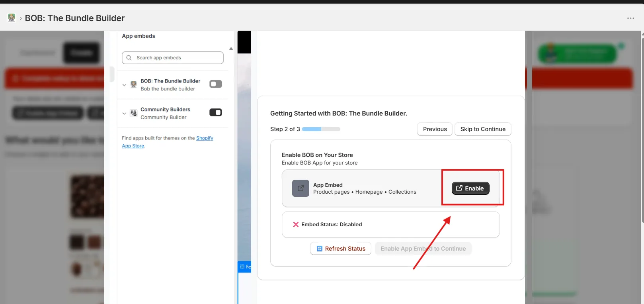Image resolution: width=644 pixels, height=304 pixels.
Task: Toggle BOB: The Bundle Builder app embed
Action: click(216, 84)
